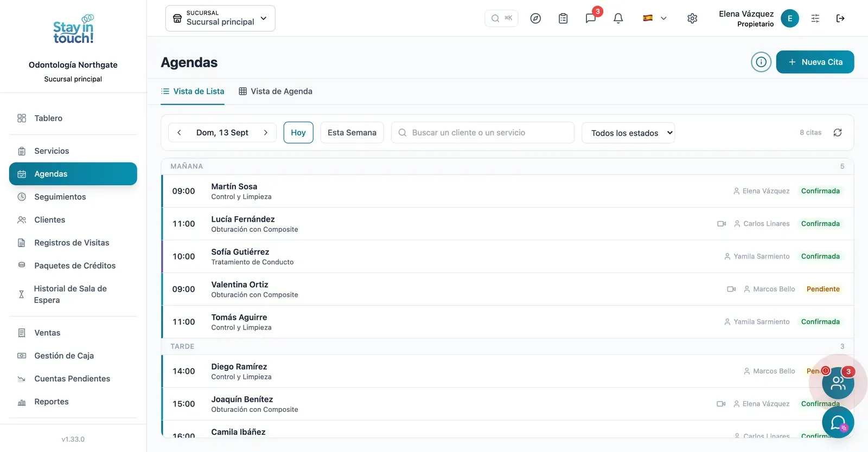Click the Esta Semana button
The width and height of the screenshot is (868, 452).
352,133
